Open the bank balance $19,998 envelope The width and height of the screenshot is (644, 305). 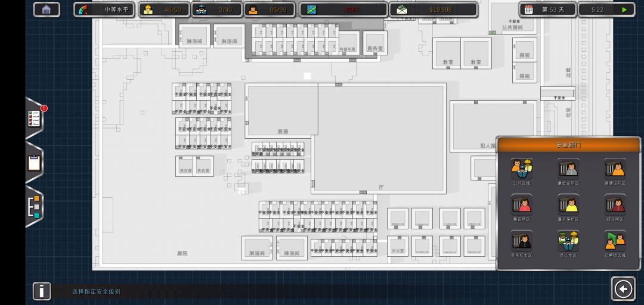(x=434, y=10)
